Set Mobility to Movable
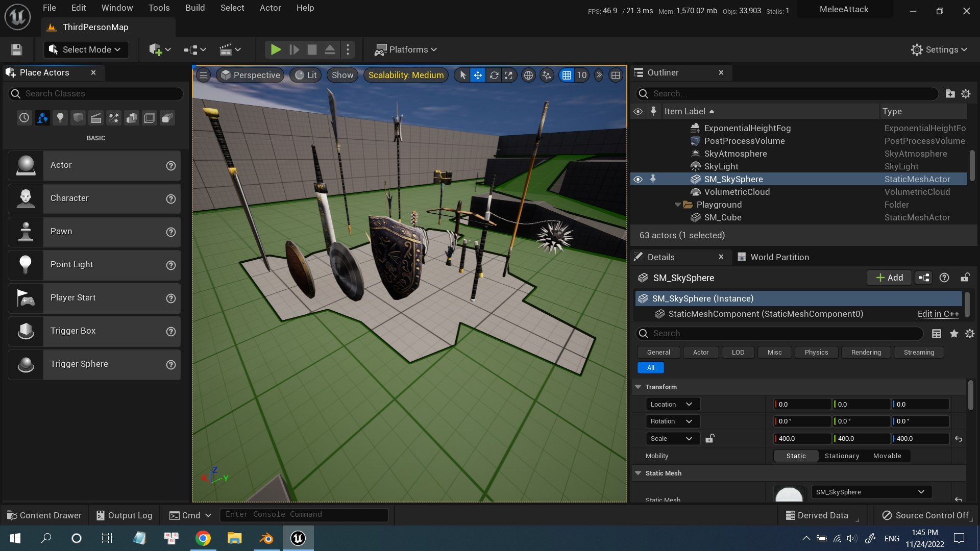The width and height of the screenshot is (980, 551). [887, 456]
